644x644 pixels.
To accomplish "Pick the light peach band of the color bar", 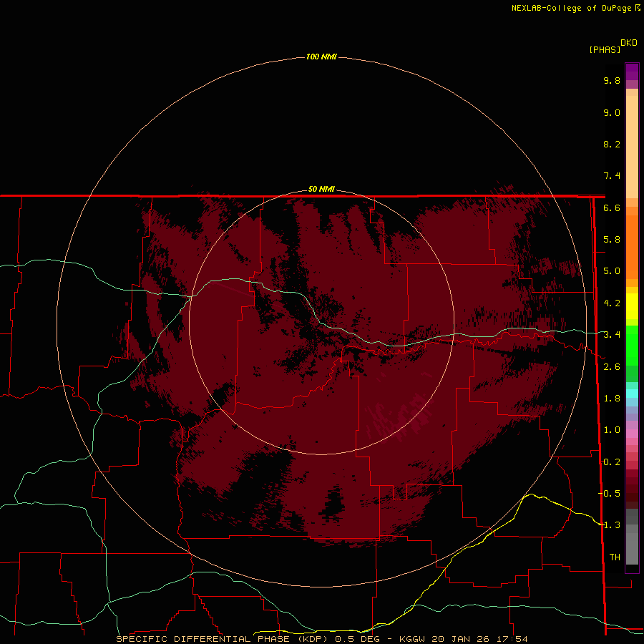I will [x=632, y=146].
